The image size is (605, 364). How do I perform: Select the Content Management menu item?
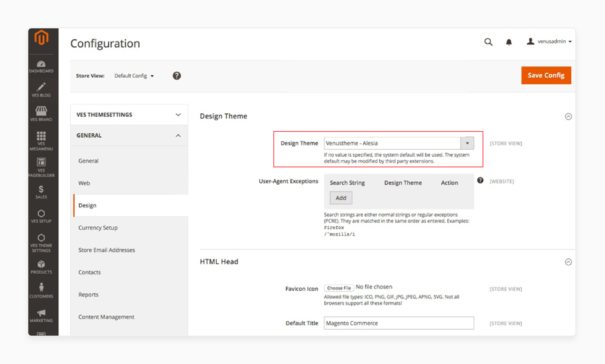(106, 317)
